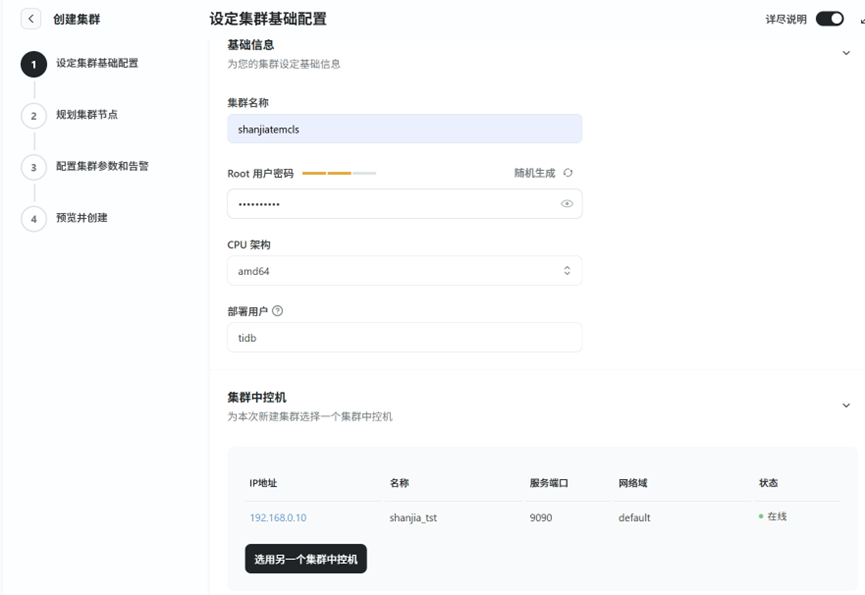Click the step 2 circle icon
The image size is (865, 595).
tap(33, 116)
